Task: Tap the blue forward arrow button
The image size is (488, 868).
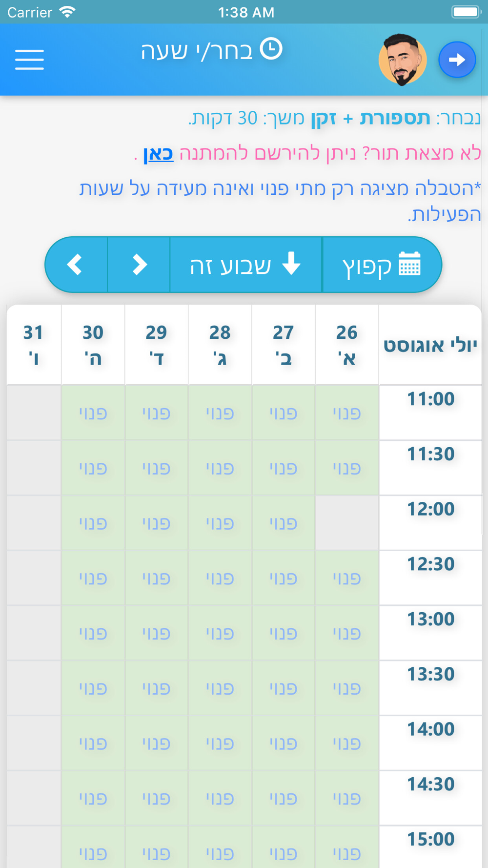Action: point(457,60)
